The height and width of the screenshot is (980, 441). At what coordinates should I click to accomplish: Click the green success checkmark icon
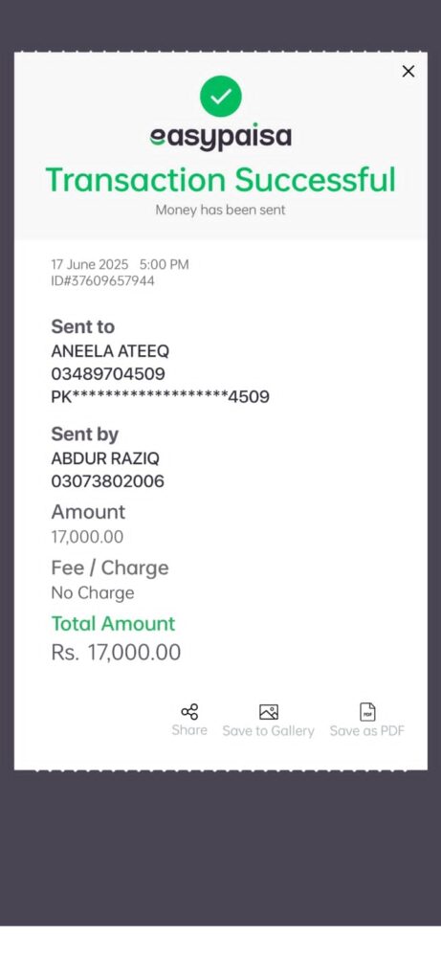point(220,96)
